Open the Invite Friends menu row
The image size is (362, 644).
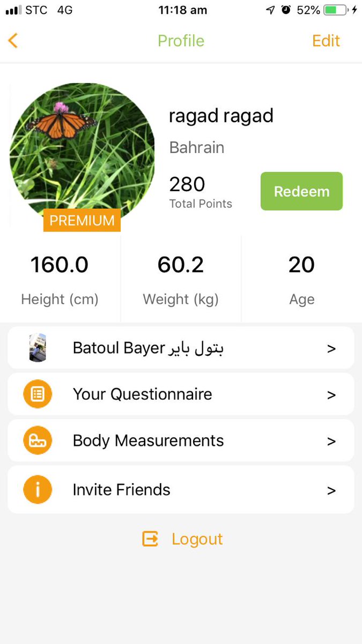coord(181,489)
